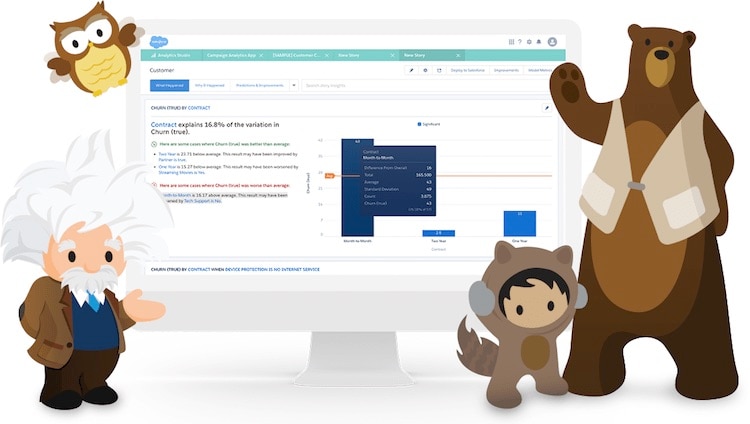
Task: Select the What Happened tab
Action: pyautogui.click(x=166, y=85)
